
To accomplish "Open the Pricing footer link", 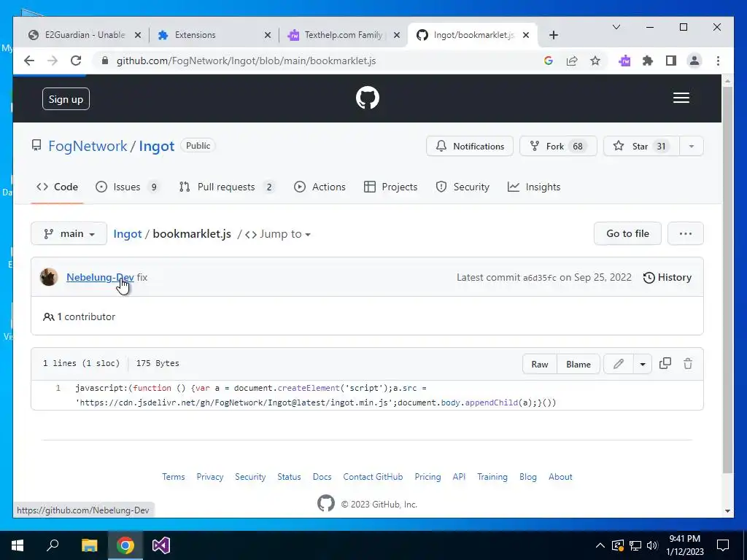I will [x=427, y=477].
